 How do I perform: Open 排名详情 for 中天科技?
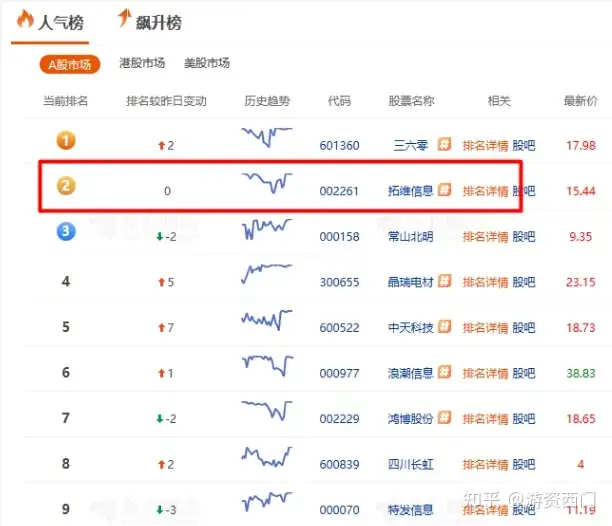486,327
